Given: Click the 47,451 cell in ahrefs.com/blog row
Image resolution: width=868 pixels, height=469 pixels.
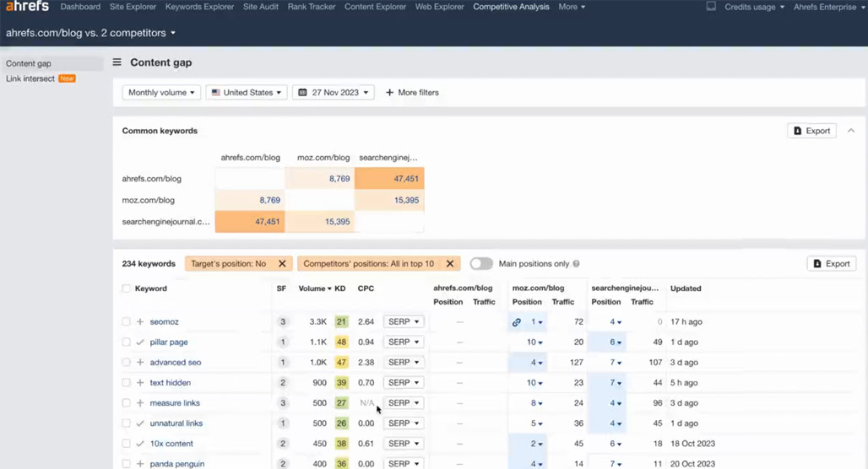Looking at the screenshot, I should [390, 179].
